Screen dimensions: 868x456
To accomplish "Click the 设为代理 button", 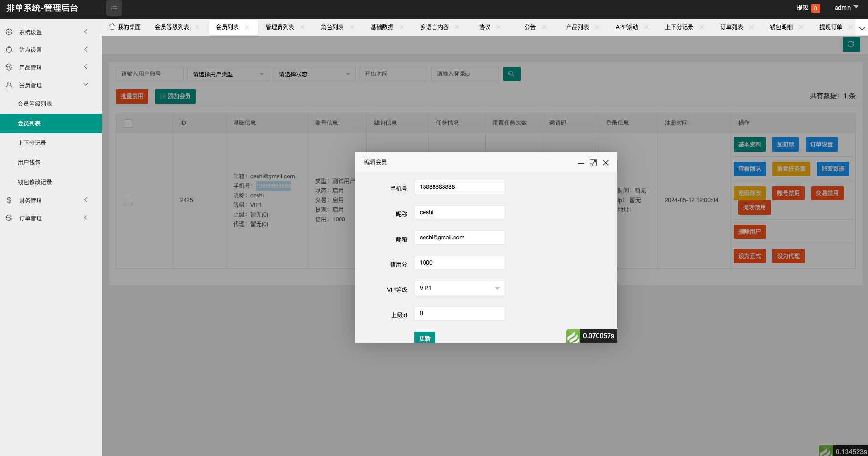I will pos(788,256).
